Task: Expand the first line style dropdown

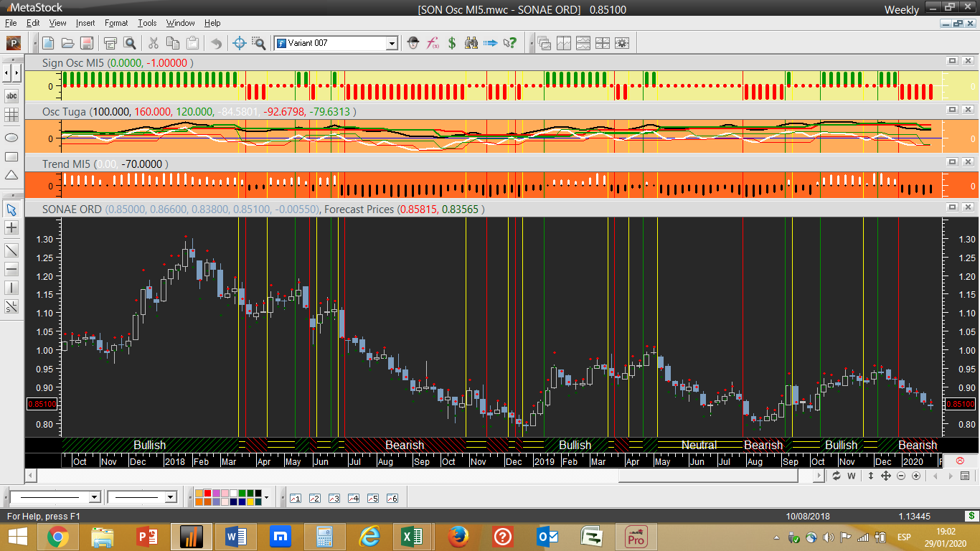Action: click(x=94, y=497)
